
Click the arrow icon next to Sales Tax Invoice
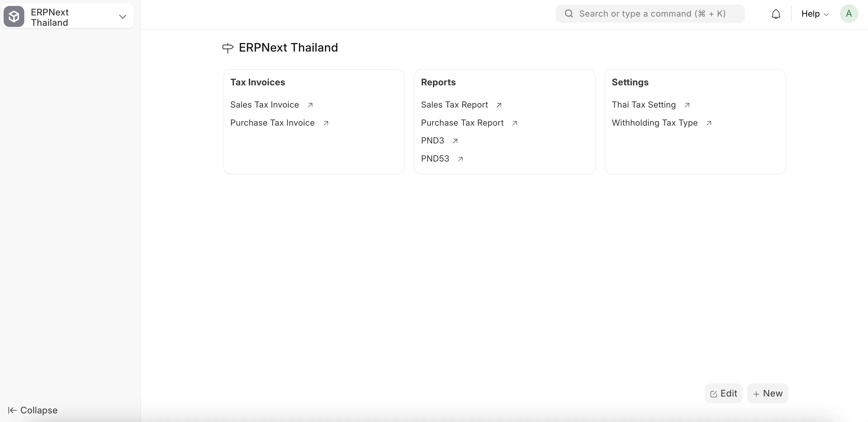[310, 105]
